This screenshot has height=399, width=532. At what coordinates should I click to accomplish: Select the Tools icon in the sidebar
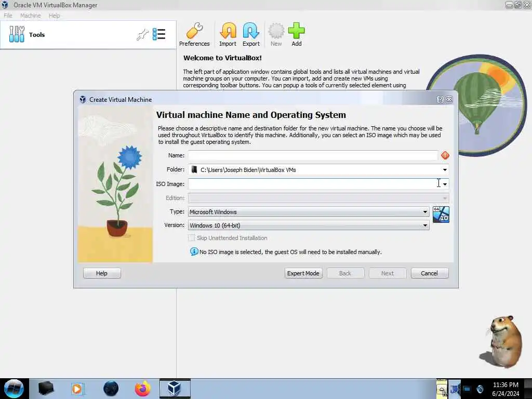click(17, 34)
